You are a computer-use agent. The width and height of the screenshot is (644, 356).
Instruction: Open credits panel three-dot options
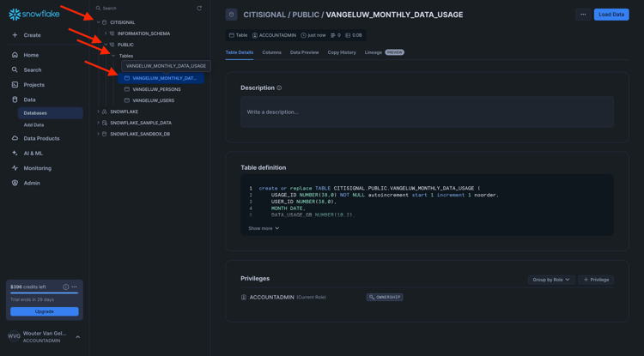[75, 287]
